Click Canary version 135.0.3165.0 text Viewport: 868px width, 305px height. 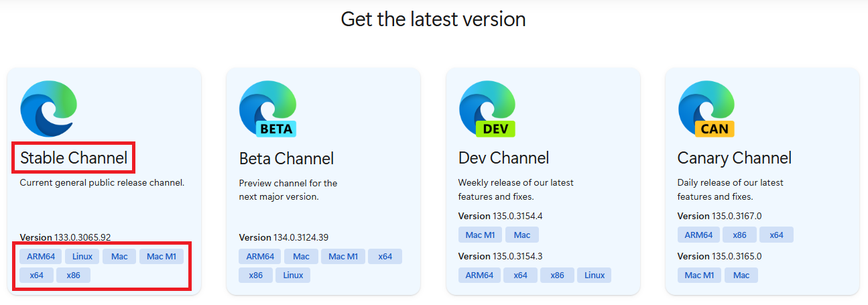720,256
